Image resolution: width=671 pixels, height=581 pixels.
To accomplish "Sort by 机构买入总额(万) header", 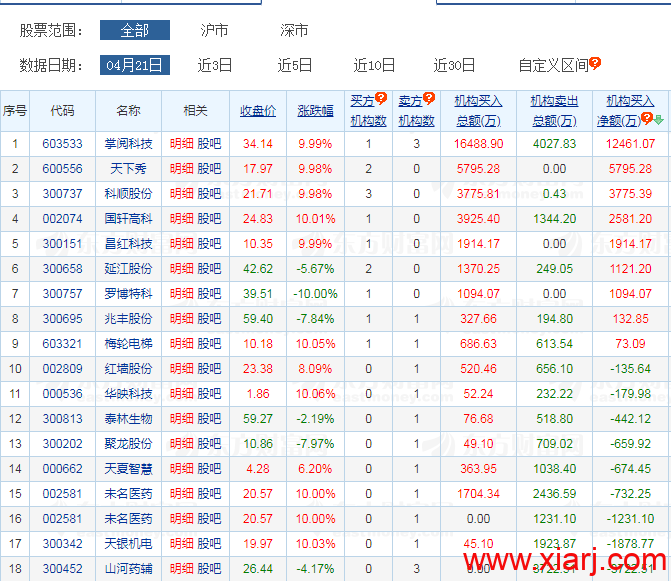I will 478,111.
